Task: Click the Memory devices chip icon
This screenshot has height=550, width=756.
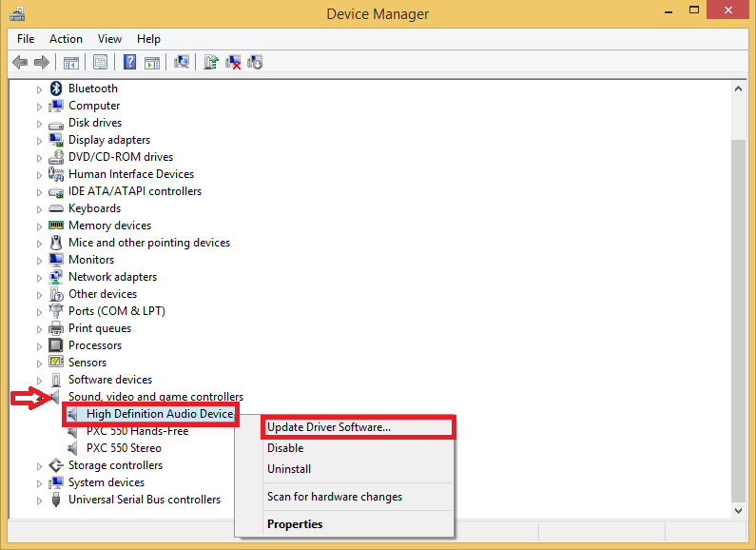Action: click(x=56, y=226)
